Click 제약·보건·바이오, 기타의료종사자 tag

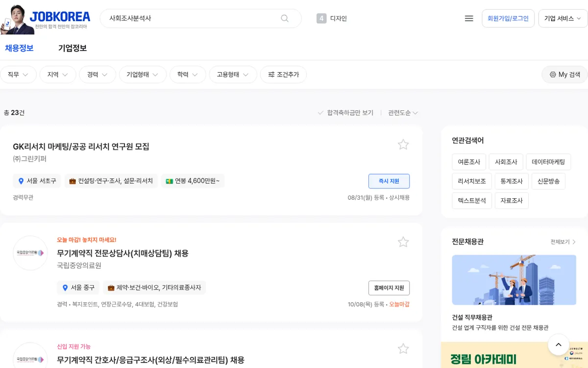[x=154, y=288]
